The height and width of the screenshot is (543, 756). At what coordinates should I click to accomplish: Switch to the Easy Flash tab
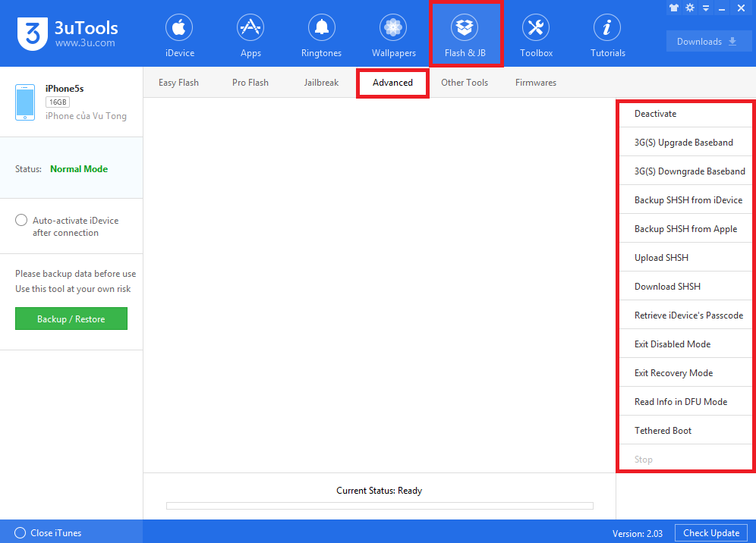(x=178, y=83)
